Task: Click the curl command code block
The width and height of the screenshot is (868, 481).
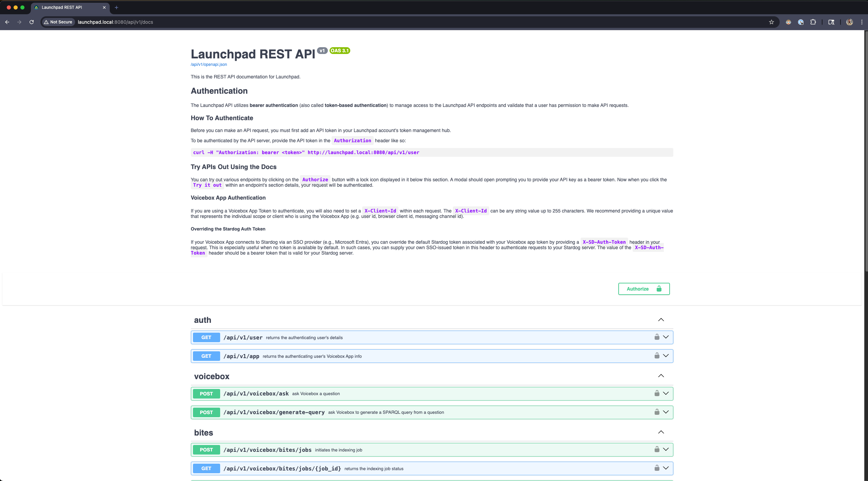Action: [432, 152]
